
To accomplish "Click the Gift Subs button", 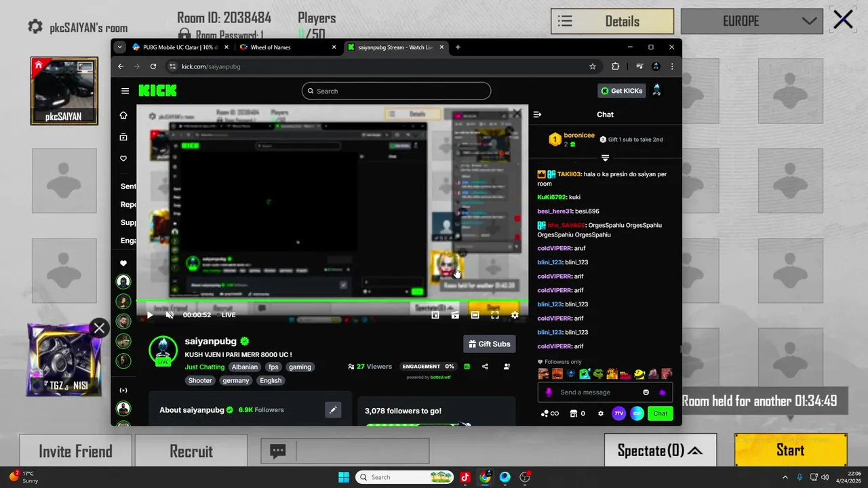I will pyautogui.click(x=490, y=344).
